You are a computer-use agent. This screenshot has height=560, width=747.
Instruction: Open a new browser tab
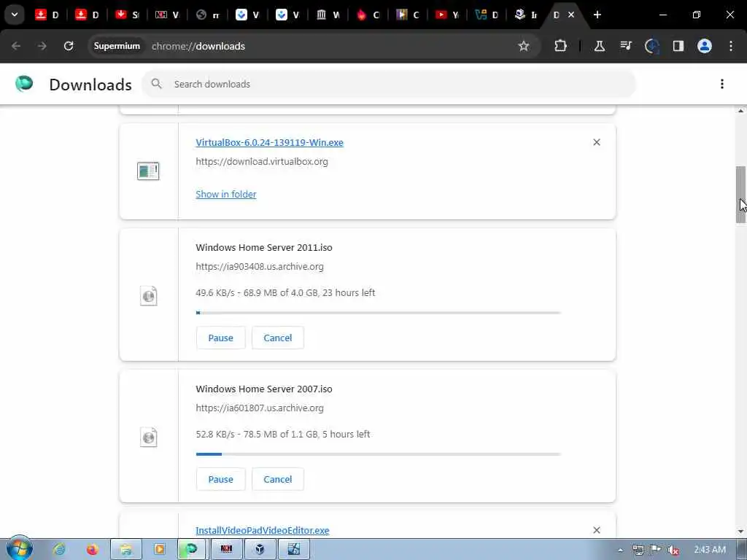point(597,15)
